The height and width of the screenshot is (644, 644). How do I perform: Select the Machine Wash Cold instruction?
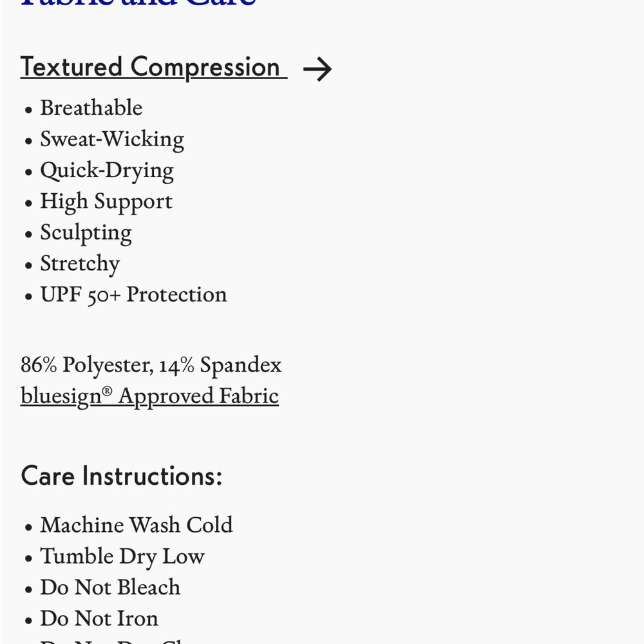137,525
